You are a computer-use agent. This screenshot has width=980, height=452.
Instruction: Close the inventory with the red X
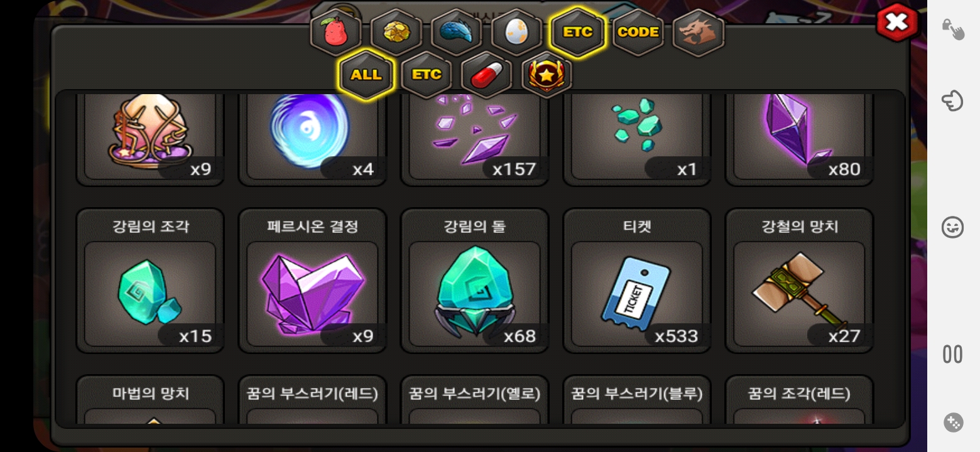tap(897, 23)
